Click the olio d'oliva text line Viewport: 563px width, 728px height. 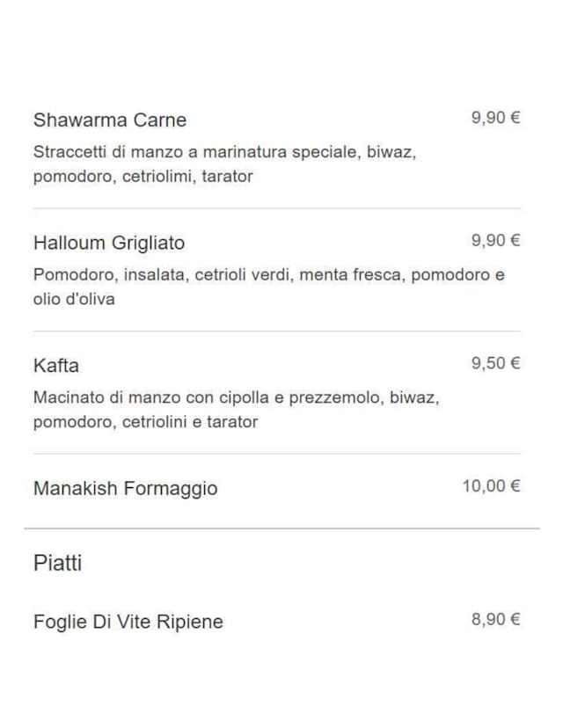point(74,299)
